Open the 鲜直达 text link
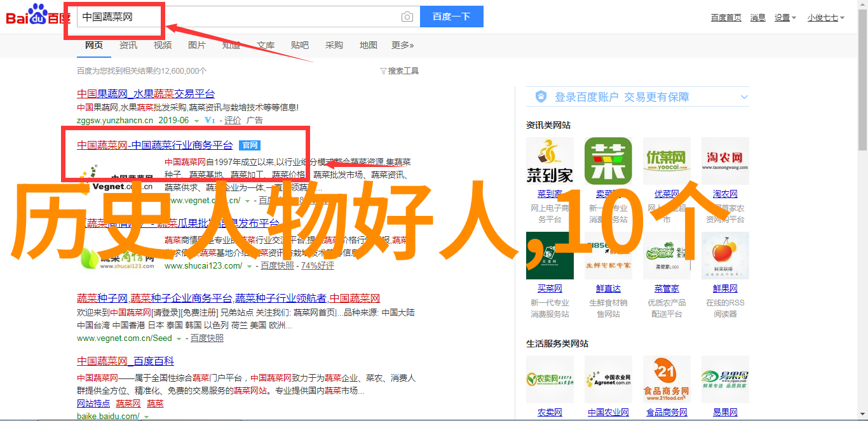Image resolution: width=868 pixels, height=421 pixels. [608, 289]
